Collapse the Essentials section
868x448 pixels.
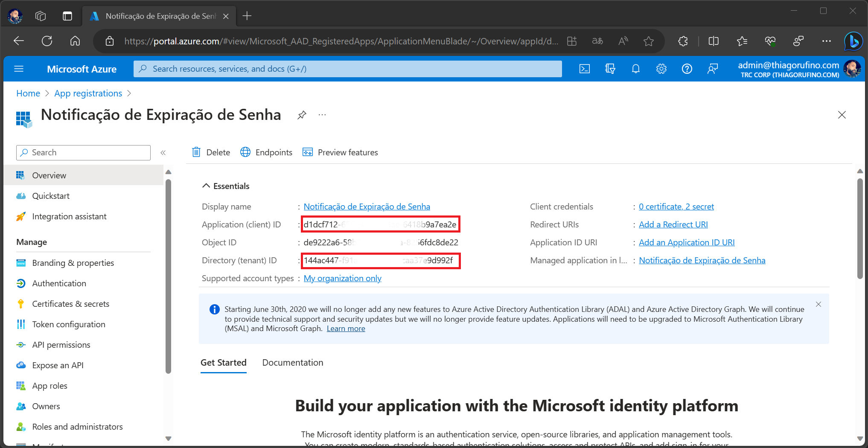(x=225, y=186)
